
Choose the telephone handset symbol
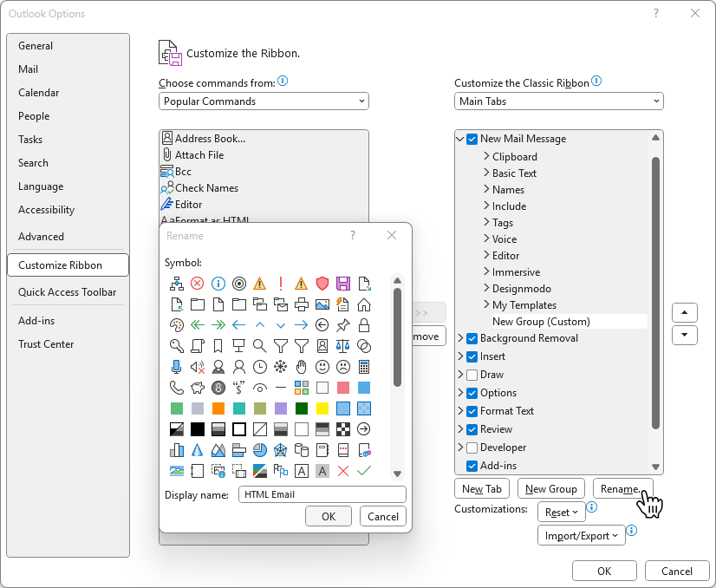177,388
